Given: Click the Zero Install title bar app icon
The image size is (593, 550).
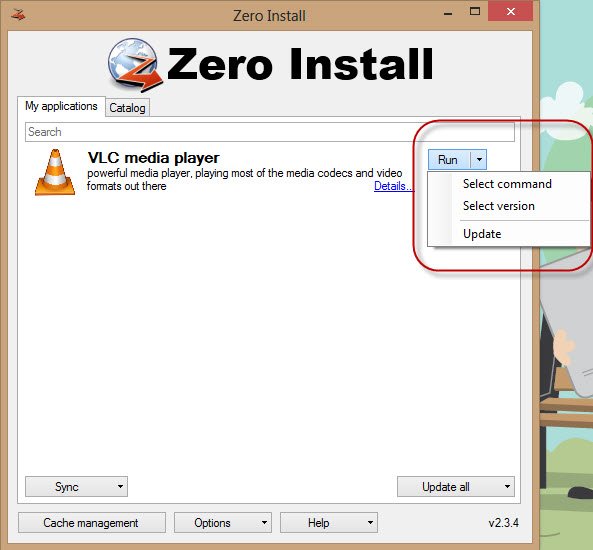Looking at the screenshot, I should (x=18, y=15).
